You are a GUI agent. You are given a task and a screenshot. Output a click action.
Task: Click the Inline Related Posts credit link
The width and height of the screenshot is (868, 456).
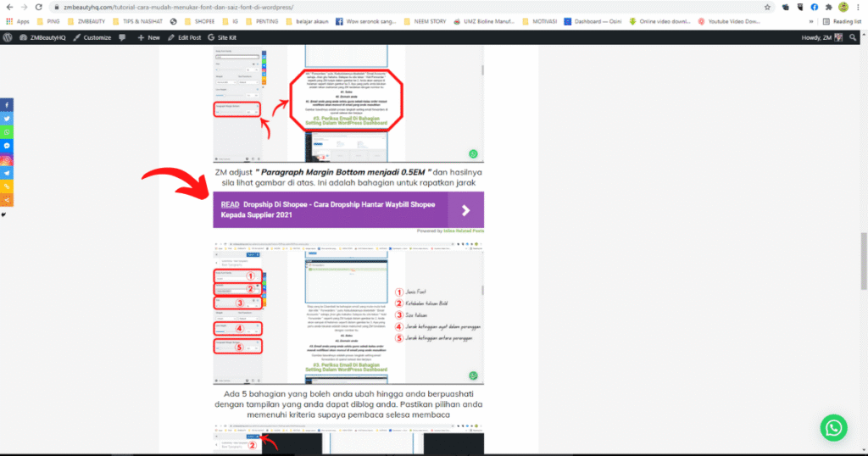click(x=464, y=231)
